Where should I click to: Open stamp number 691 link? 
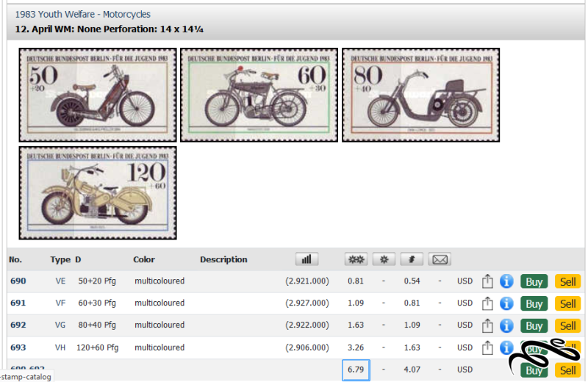tap(18, 303)
